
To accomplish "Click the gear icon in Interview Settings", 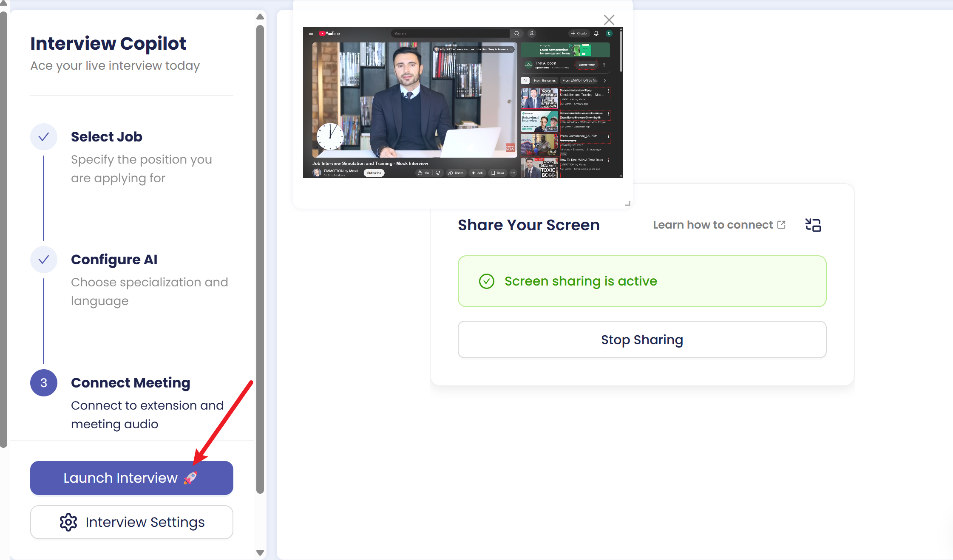I will pyautogui.click(x=68, y=522).
